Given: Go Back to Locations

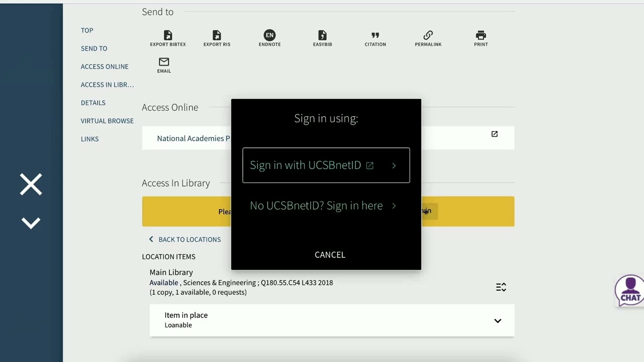Looking at the screenshot, I should pos(185,239).
